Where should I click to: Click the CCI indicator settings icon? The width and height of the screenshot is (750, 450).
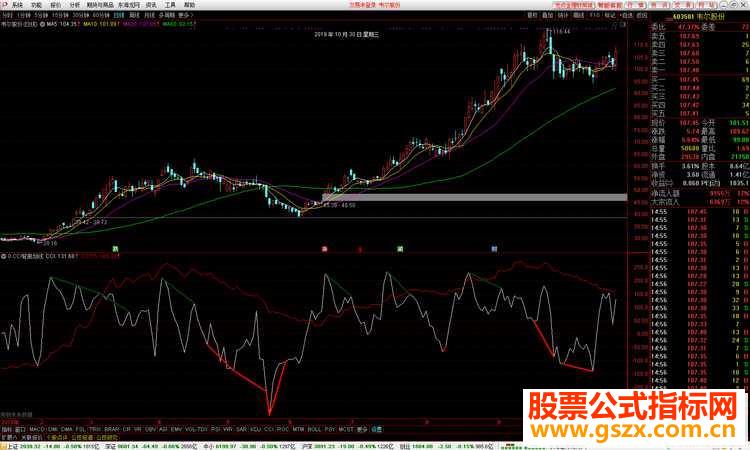coord(3,256)
